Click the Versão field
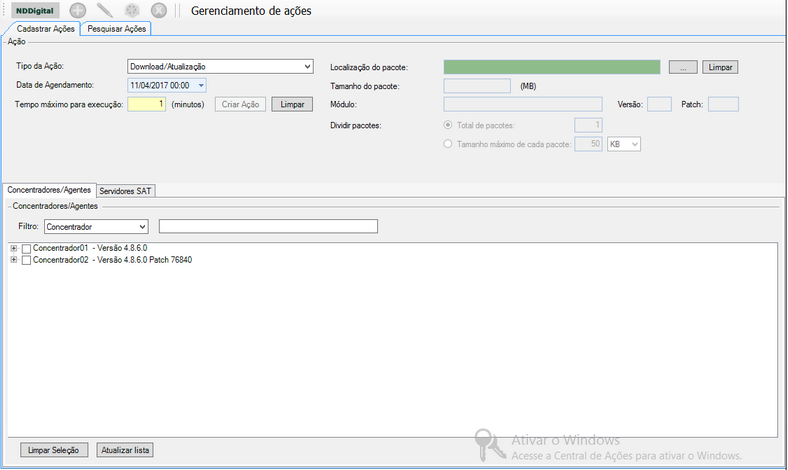The image size is (788, 470). 659,104
